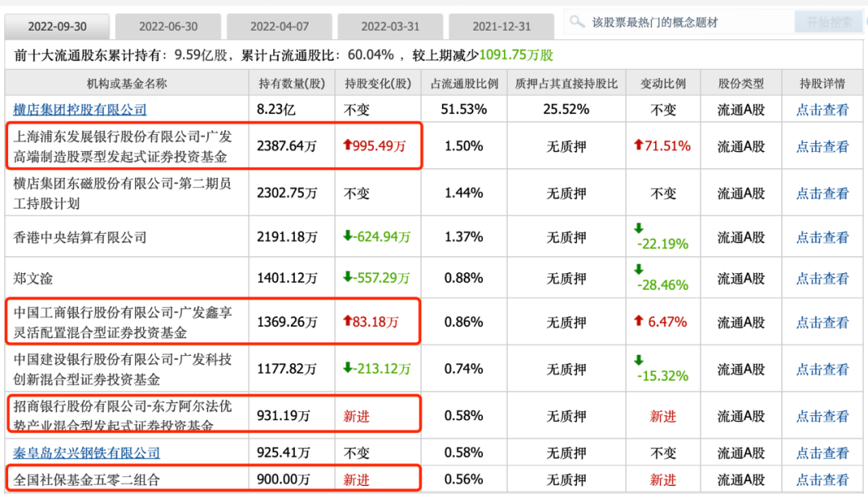Click the 持股变化(股) column header
This screenshot has height=494, width=868.
pyautogui.click(x=378, y=84)
